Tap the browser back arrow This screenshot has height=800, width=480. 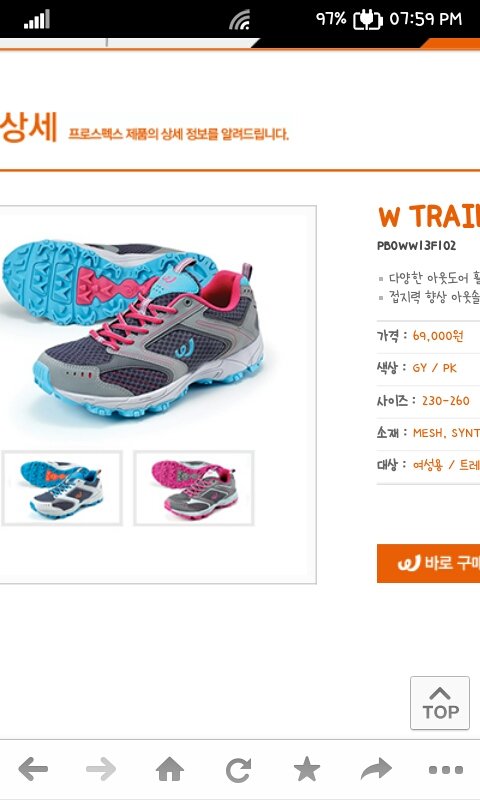click(33, 769)
